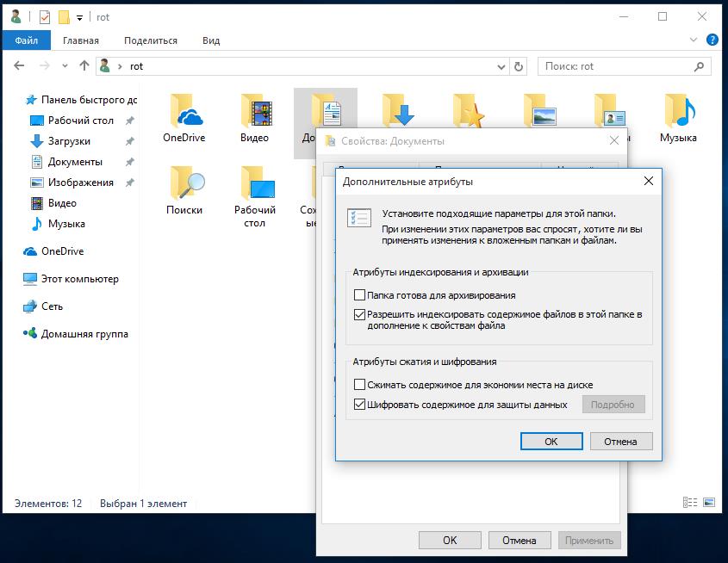Click the search magnifier icon
This screenshot has height=563, width=728.
699,66
